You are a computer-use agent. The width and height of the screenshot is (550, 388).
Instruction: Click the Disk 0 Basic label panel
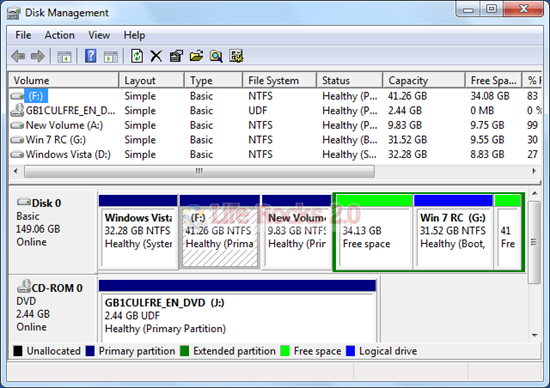(x=53, y=232)
